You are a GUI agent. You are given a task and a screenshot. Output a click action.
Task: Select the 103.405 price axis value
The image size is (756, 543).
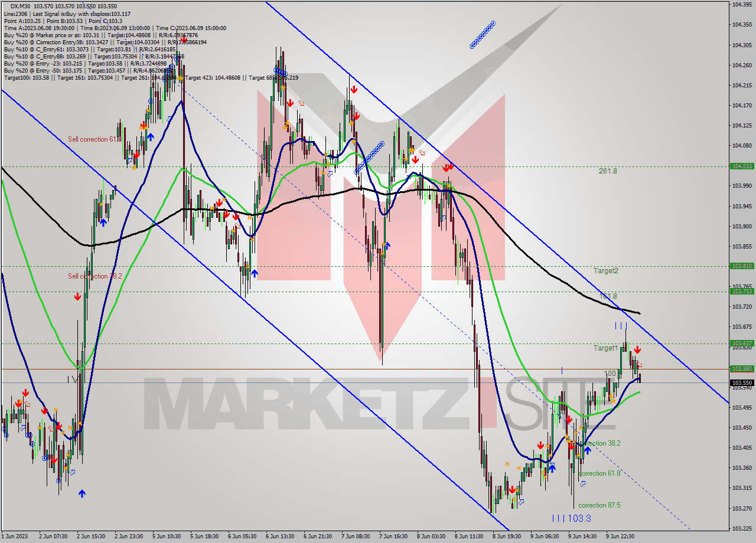click(742, 447)
